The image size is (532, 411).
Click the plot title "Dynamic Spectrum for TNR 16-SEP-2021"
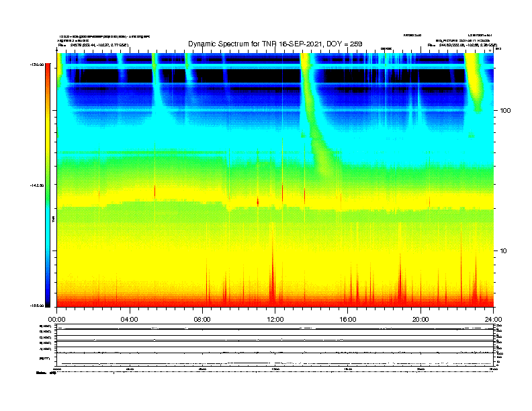(255, 44)
